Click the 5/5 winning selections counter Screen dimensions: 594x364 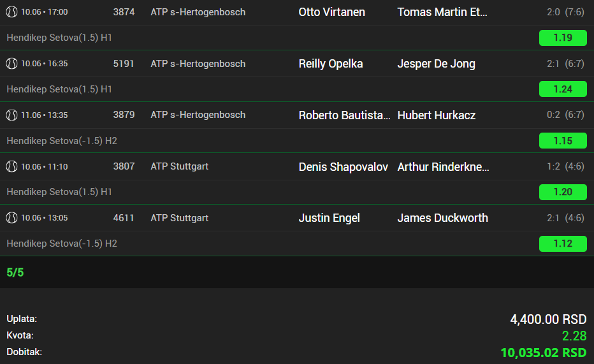coord(15,272)
